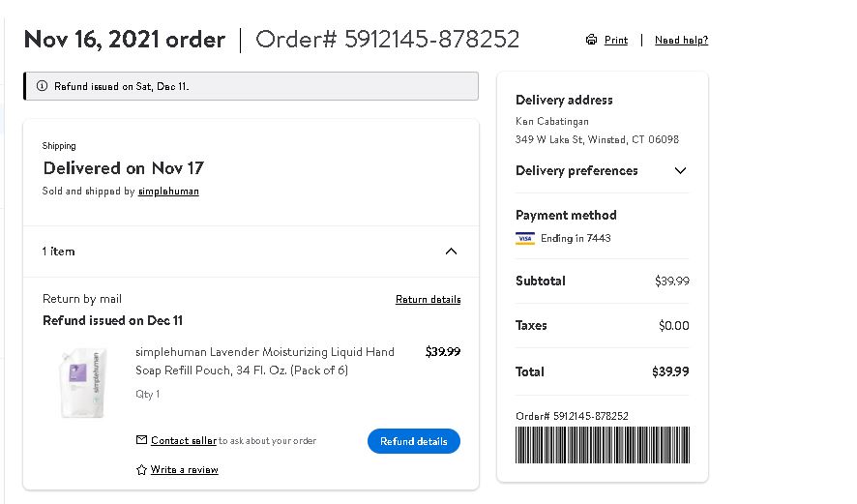Open the simplehuman Lavender soap product title

click(264, 361)
